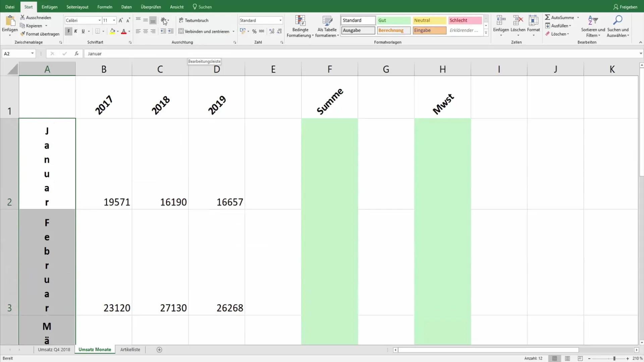Toggle Textumbruch wrap text
This screenshot has height=362, width=644.
coord(194,20)
